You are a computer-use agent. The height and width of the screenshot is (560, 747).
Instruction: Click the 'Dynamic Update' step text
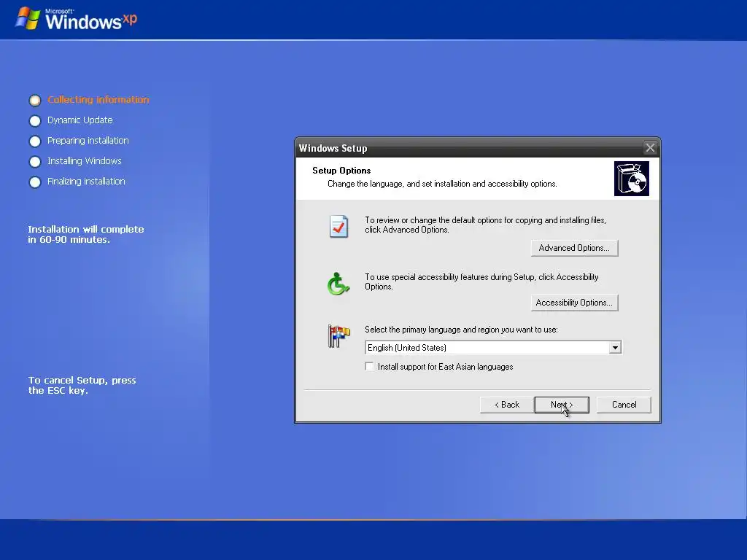pos(80,120)
